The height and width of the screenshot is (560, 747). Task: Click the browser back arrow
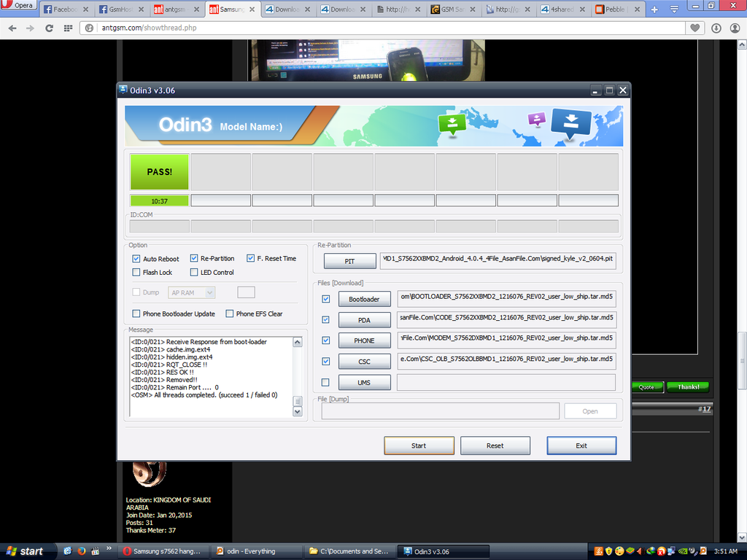point(12,28)
